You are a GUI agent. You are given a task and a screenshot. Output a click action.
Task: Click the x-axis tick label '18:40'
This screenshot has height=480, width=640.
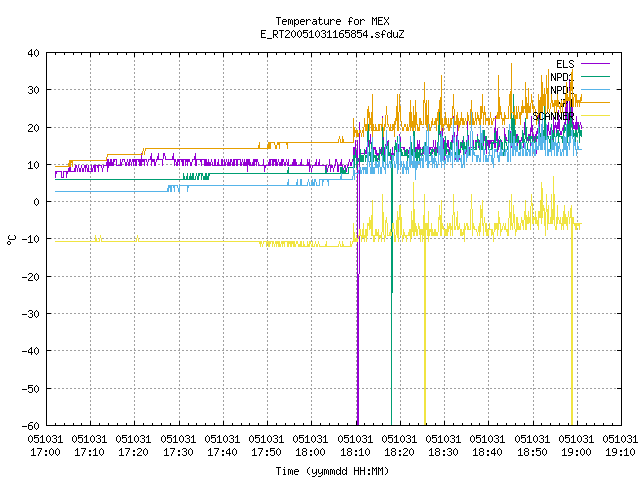tap(488, 452)
